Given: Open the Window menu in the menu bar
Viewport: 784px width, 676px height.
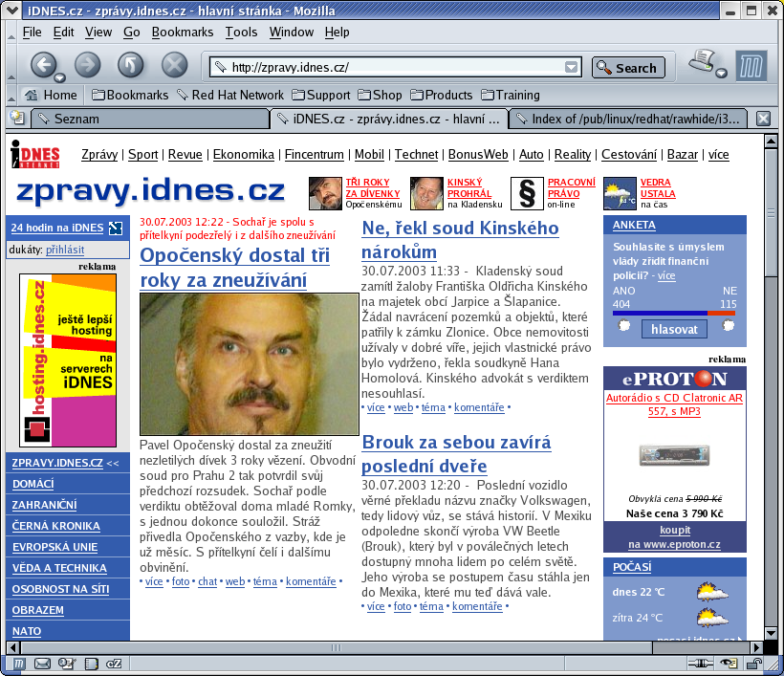Looking at the screenshot, I should point(292,32).
